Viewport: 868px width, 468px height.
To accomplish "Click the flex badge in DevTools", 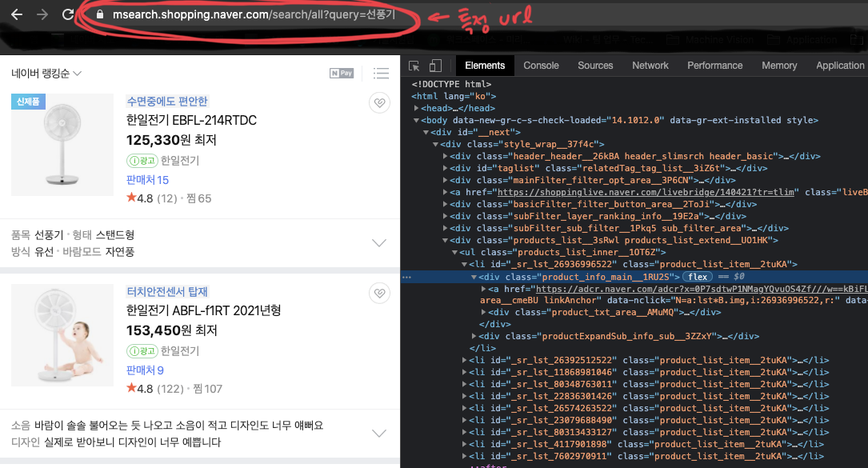I will click(698, 277).
